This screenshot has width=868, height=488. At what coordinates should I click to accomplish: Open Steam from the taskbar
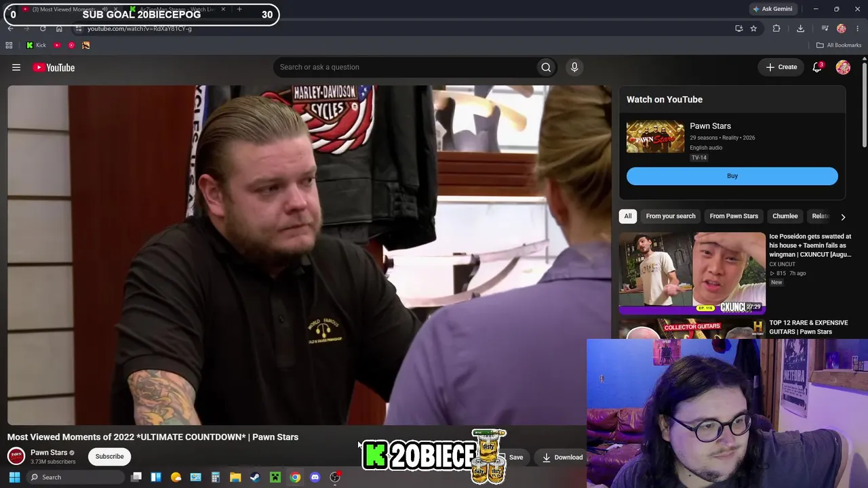pos(255,477)
